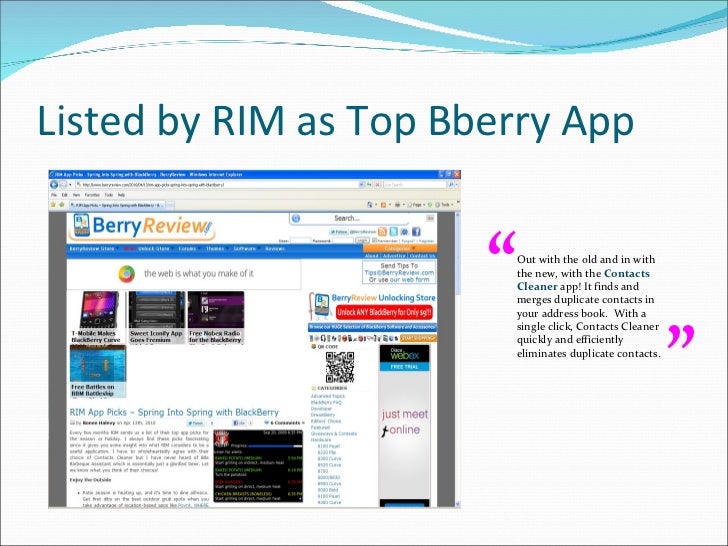Open the Tools menu

[x=109, y=195]
